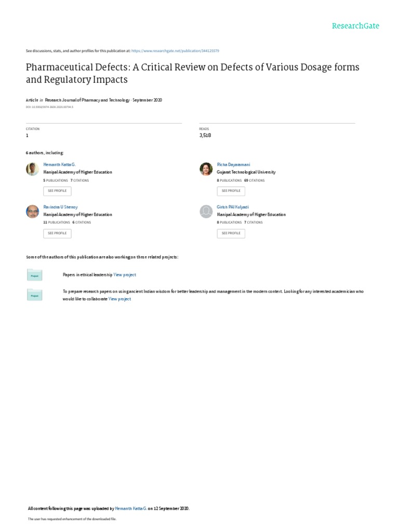The image size is (399, 532).
Task: Click Girish PAI Kulyadi avatar placeholder
Action: pyautogui.click(x=206, y=211)
